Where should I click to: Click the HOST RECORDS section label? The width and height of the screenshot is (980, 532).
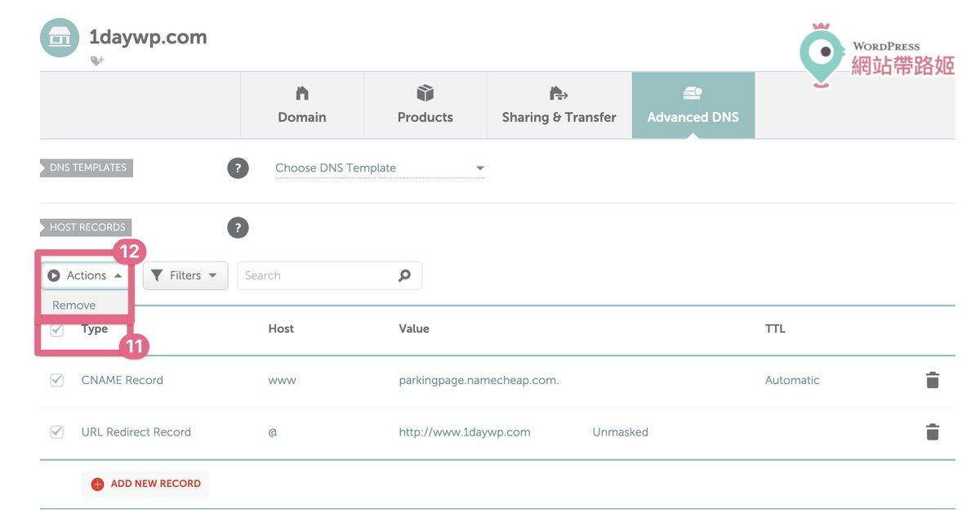pos(87,227)
